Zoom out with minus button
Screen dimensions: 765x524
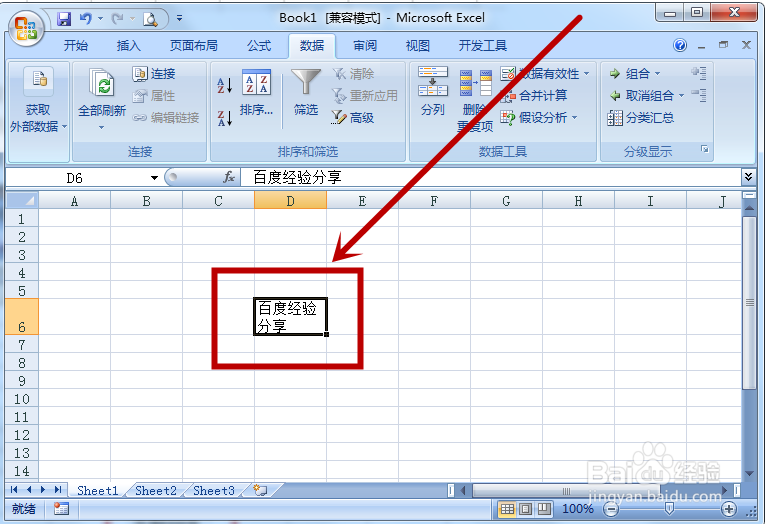click(611, 509)
